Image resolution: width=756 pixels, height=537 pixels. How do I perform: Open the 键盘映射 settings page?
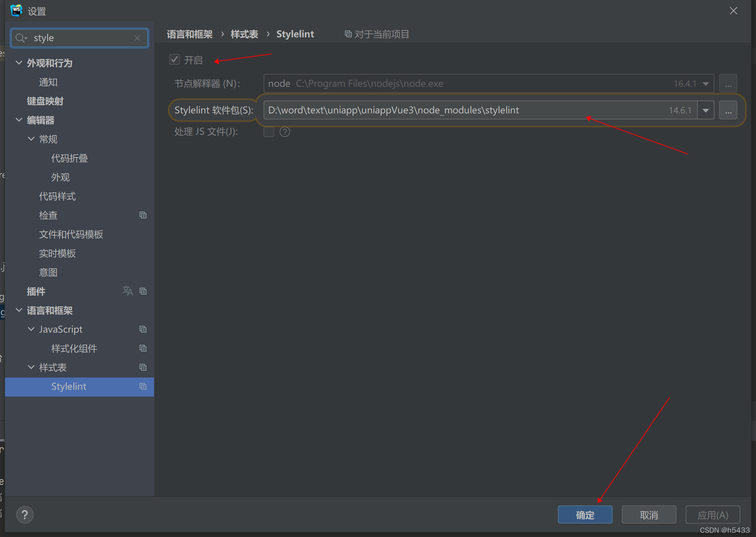click(x=45, y=101)
